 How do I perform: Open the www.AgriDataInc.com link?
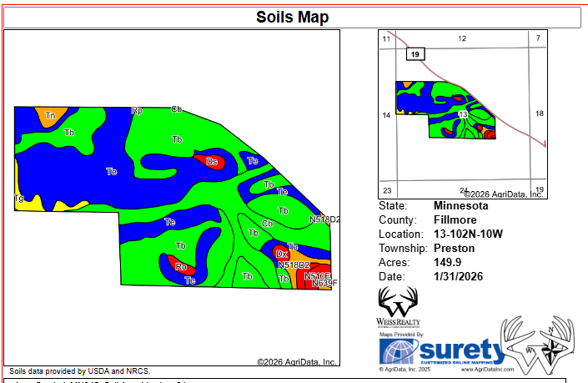coord(487,370)
